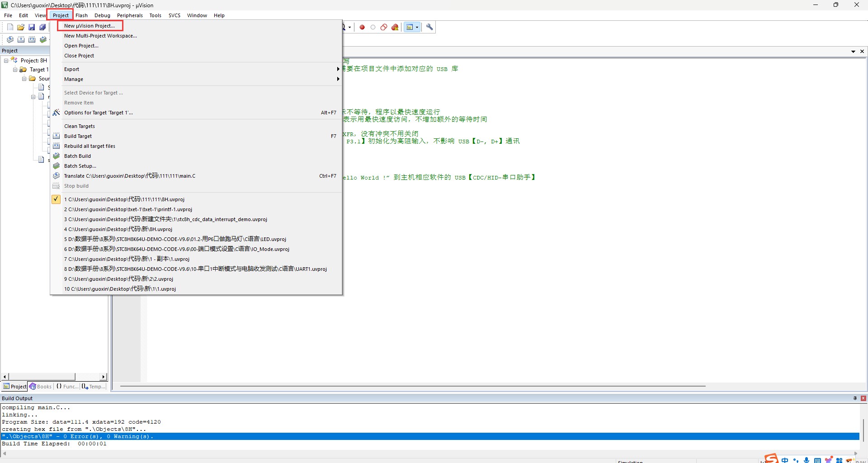The image size is (868, 463).
Task: Open the Flash menu
Action: click(x=82, y=15)
